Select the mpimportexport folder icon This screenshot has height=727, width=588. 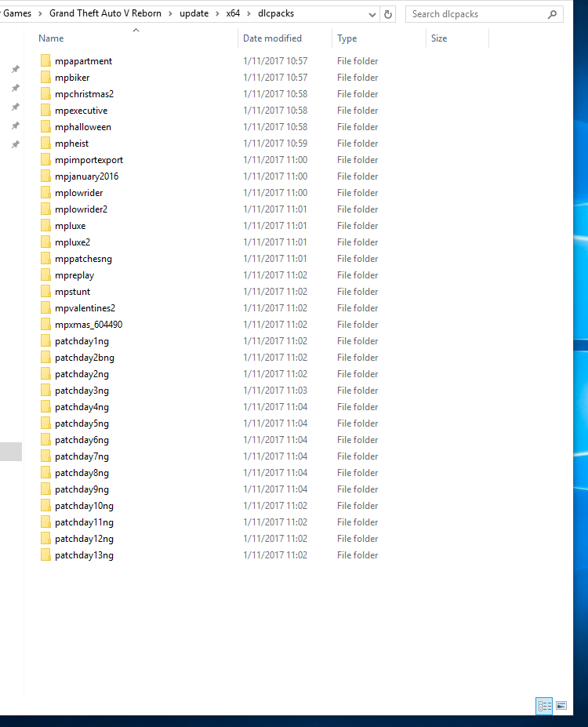point(45,159)
